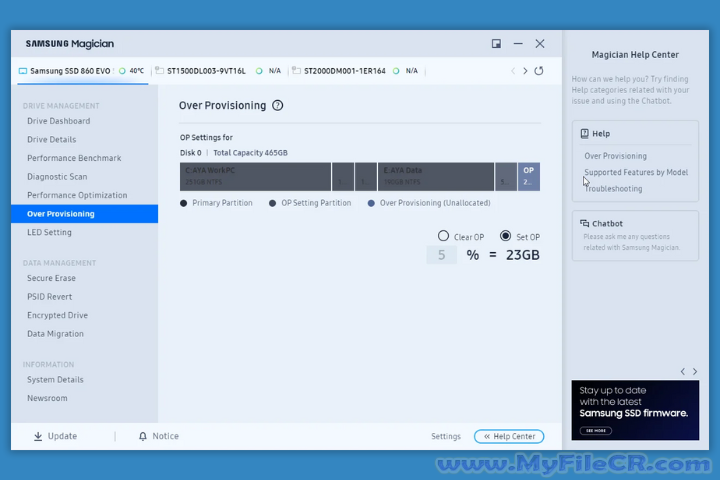The height and width of the screenshot is (480, 720).
Task: Select Over Provisioning in sidebar
Action: click(x=84, y=214)
